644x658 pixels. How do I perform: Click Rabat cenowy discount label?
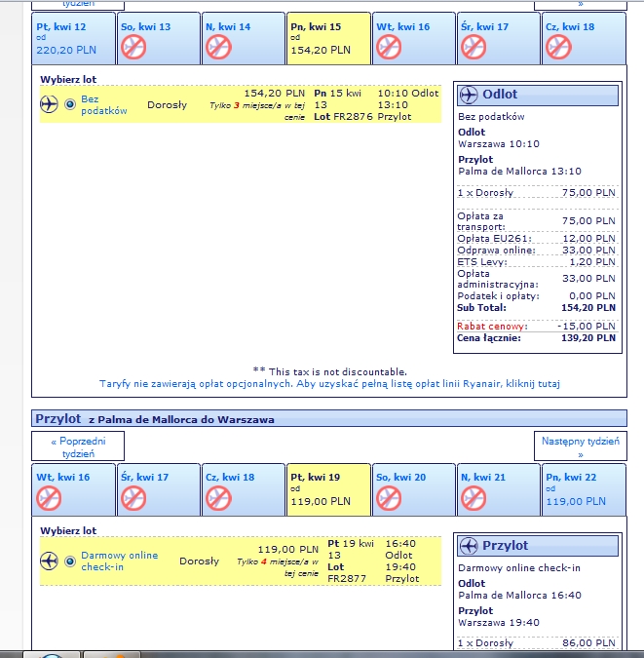pos(492,326)
